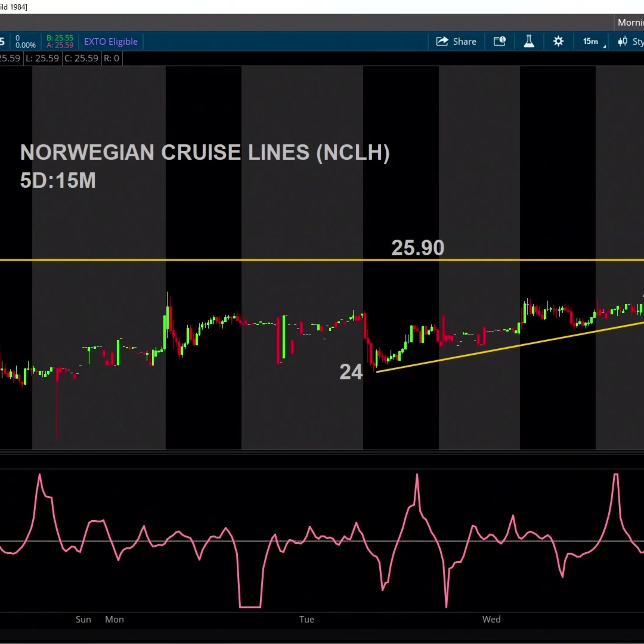Click the bid price B: 25.55
644x644 pixels.
[x=60, y=38]
